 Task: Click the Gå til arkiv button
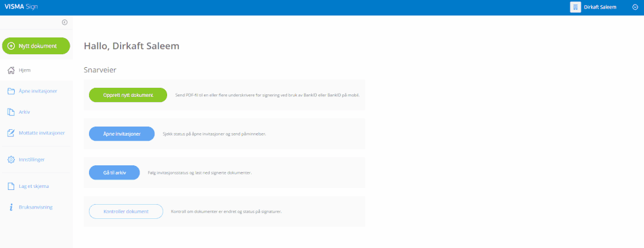tap(115, 172)
